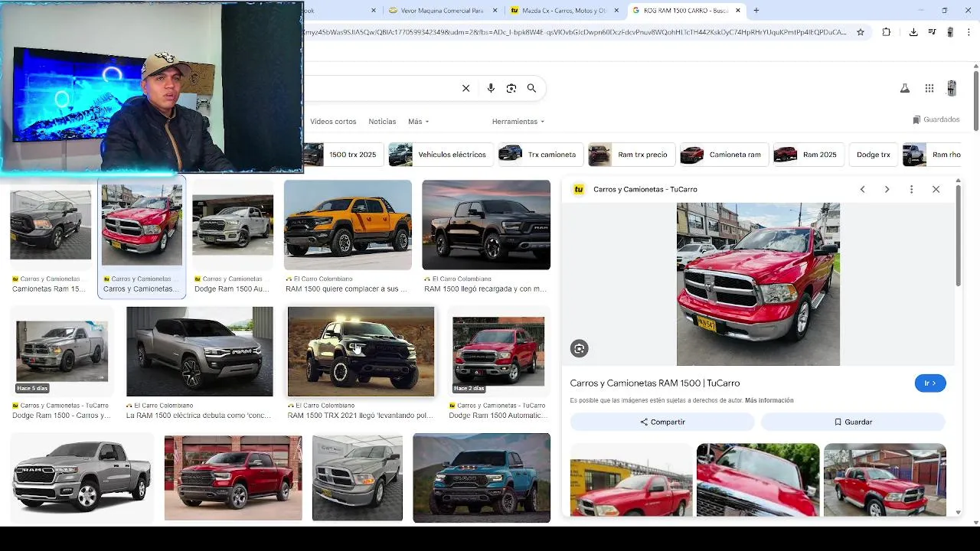980x551 pixels.
Task: Open large red RAM preview image
Action: [758, 284]
